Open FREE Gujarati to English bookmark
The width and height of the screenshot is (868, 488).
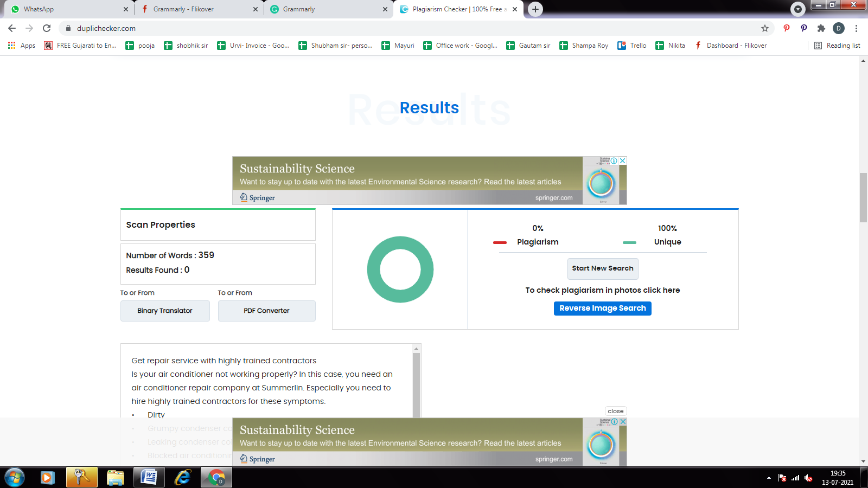coord(80,46)
